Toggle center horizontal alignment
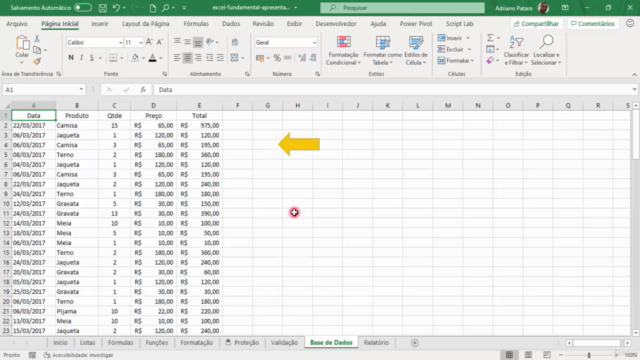640x360 pixels. [187, 58]
